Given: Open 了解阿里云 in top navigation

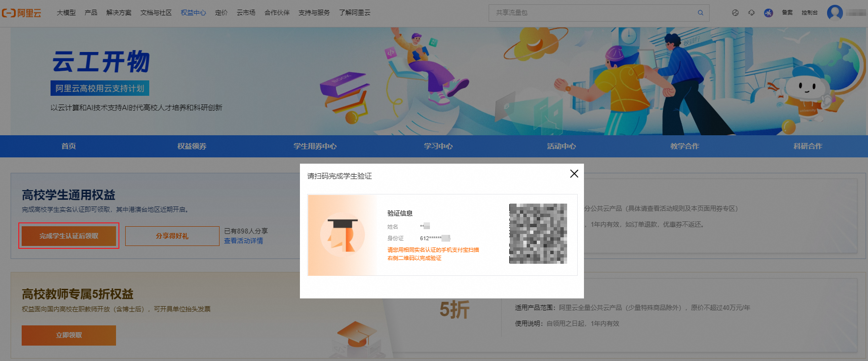Looking at the screenshot, I should [355, 13].
